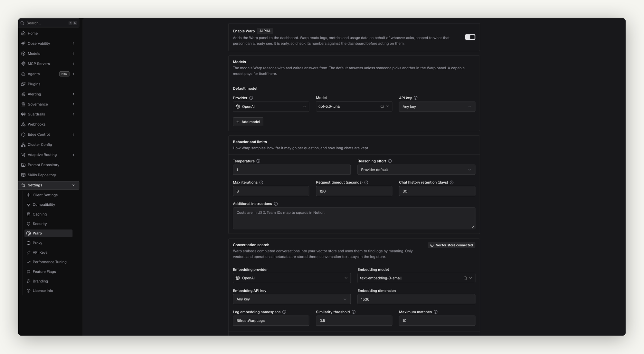This screenshot has height=354, width=644.
Task: Click the Temperature input field
Action: [291, 170]
